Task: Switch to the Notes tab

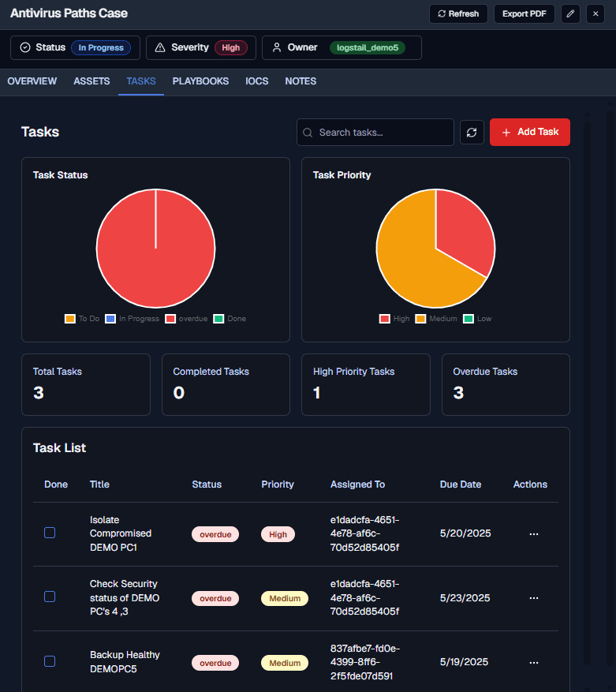Action: 301,81
